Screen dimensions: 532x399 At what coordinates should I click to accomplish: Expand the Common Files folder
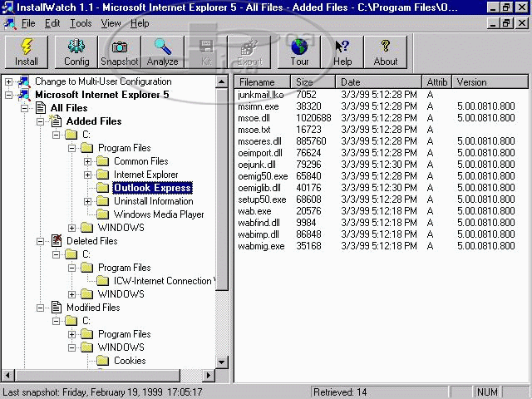pos(88,161)
